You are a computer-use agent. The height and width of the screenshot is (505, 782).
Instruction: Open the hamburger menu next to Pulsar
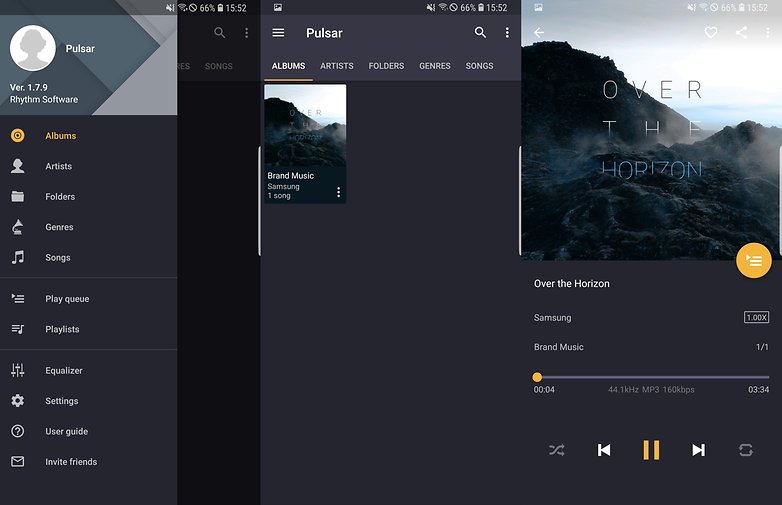pos(278,32)
